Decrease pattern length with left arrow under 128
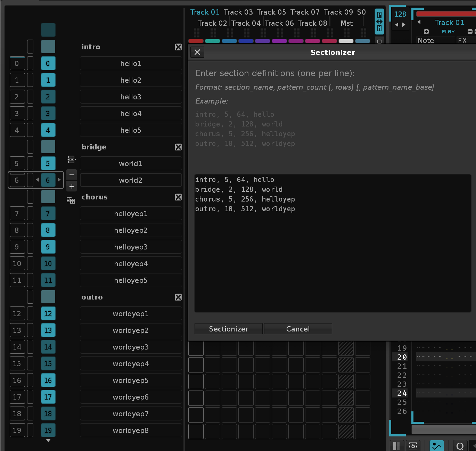Screen dimensions: 476x451 pos(397,25)
